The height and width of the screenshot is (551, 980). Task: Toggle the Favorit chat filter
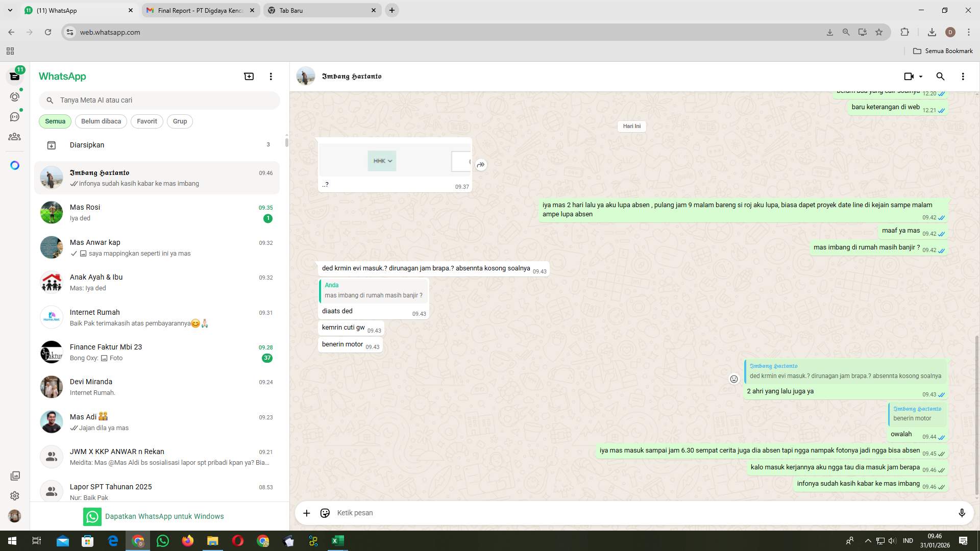coord(146,121)
